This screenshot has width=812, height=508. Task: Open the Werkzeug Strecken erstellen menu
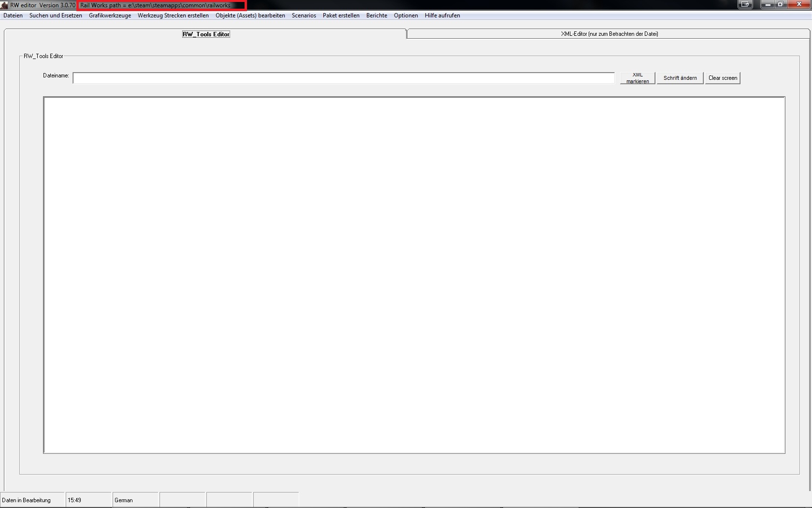[x=173, y=15]
